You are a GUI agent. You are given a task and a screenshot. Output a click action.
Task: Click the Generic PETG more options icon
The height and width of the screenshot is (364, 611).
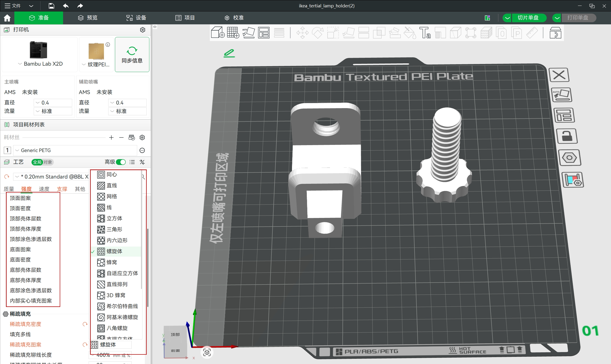click(142, 150)
